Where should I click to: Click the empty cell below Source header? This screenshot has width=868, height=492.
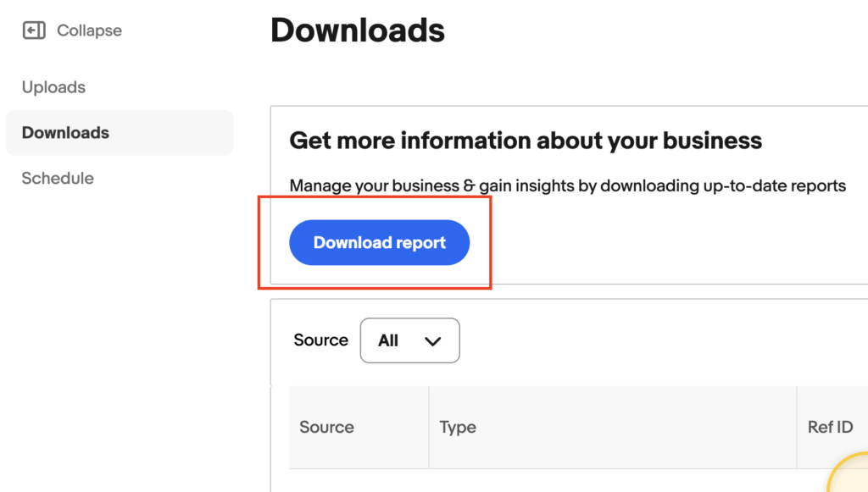359,480
